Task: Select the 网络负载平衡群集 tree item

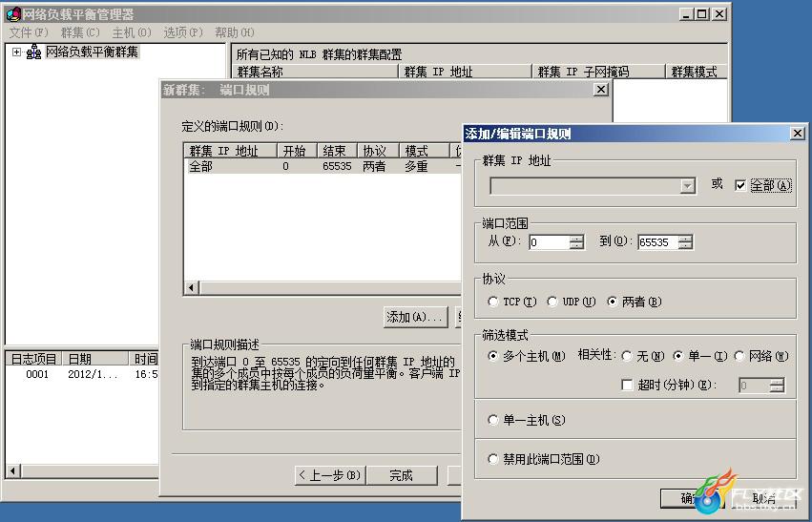Action: [x=92, y=52]
